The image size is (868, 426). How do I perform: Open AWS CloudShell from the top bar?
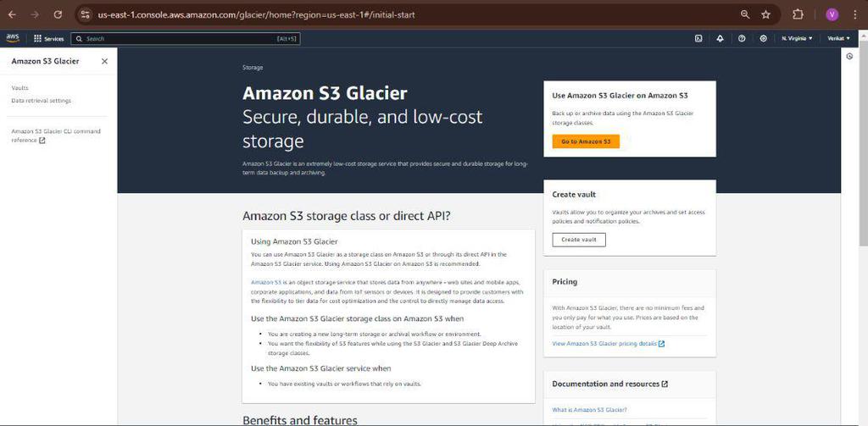coord(698,38)
